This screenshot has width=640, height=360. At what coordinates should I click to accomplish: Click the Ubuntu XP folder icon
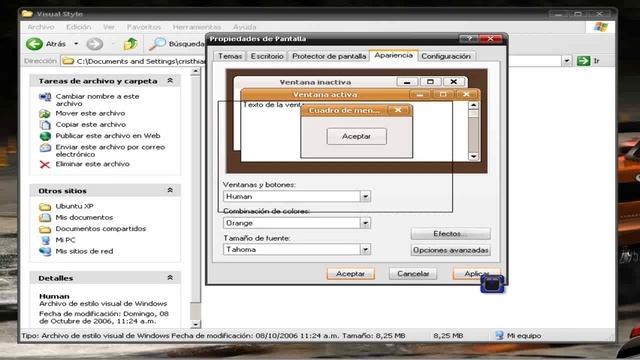45,207
